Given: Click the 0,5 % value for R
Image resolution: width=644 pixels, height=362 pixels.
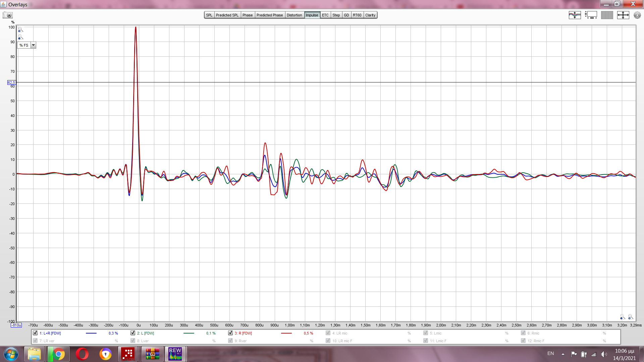Looking at the screenshot, I should coord(309,333).
